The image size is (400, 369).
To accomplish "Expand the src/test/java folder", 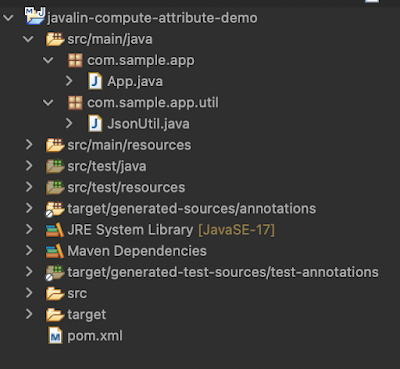I will tap(29, 166).
